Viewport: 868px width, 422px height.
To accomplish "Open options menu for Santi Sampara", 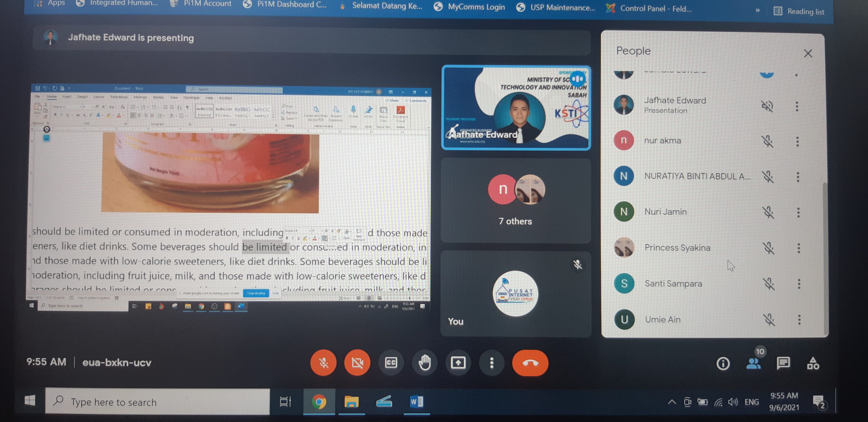I will point(799,284).
